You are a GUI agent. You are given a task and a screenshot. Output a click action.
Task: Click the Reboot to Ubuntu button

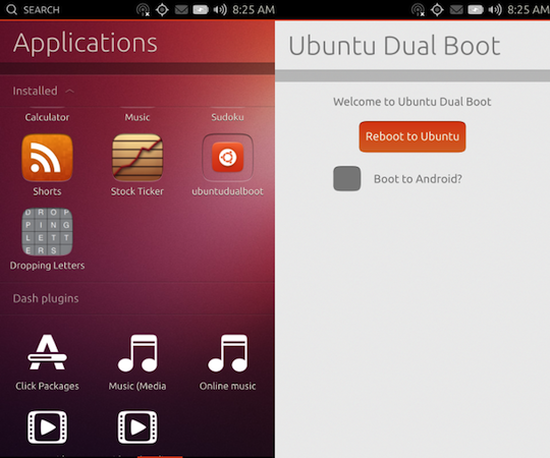[x=412, y=137]
